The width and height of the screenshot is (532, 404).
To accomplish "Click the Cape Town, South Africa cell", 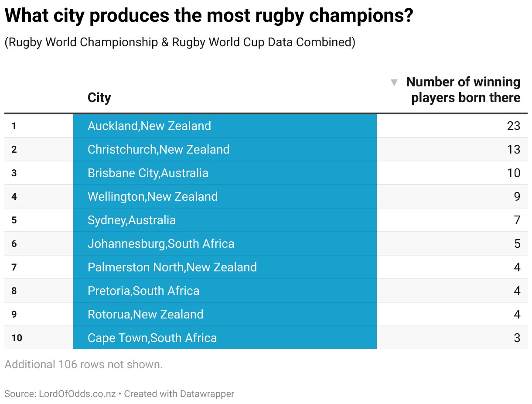I will pyautogui.click(x=152, y=338).
